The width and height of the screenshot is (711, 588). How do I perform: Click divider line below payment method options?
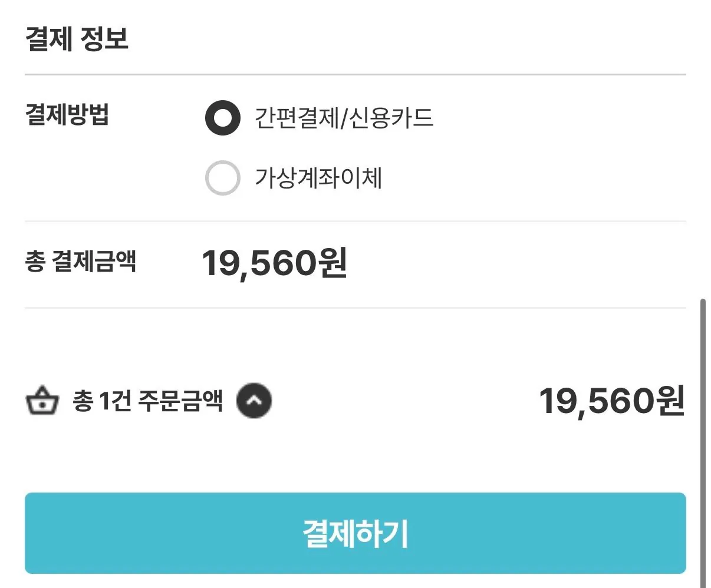pyautogui.click(x=355, y=222)
